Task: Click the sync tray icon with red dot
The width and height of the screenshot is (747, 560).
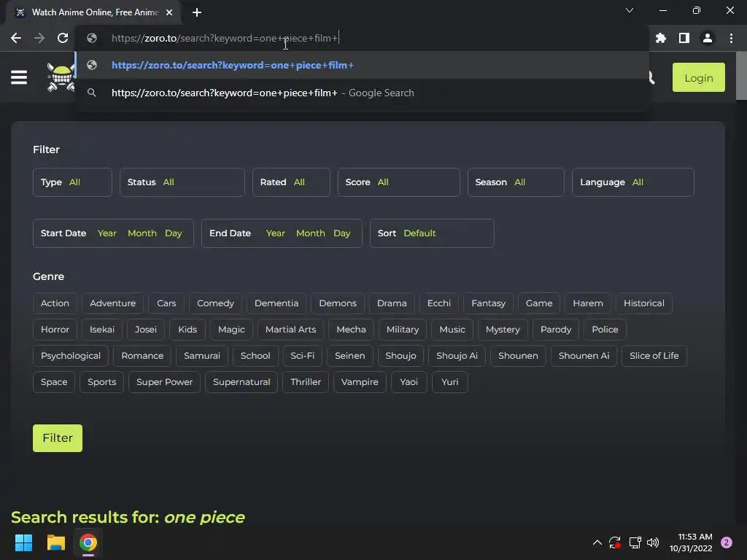Action: [x=614, y=542]
